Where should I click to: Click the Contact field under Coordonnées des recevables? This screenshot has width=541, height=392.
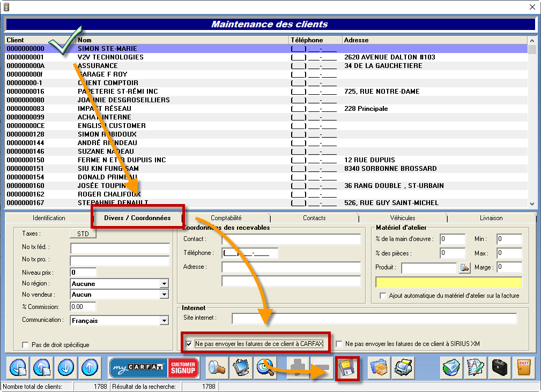pos(291,239)
